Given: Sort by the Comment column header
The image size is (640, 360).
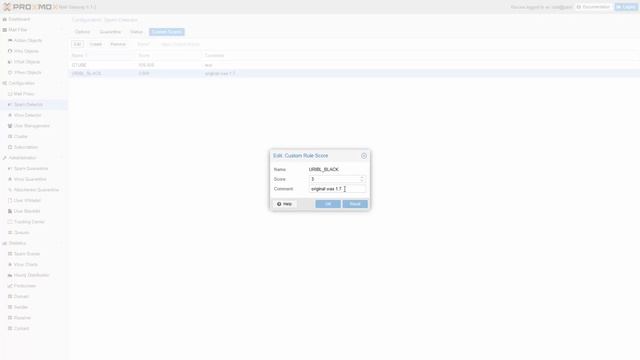Looking at the screenshot, I should click(420, 56).
